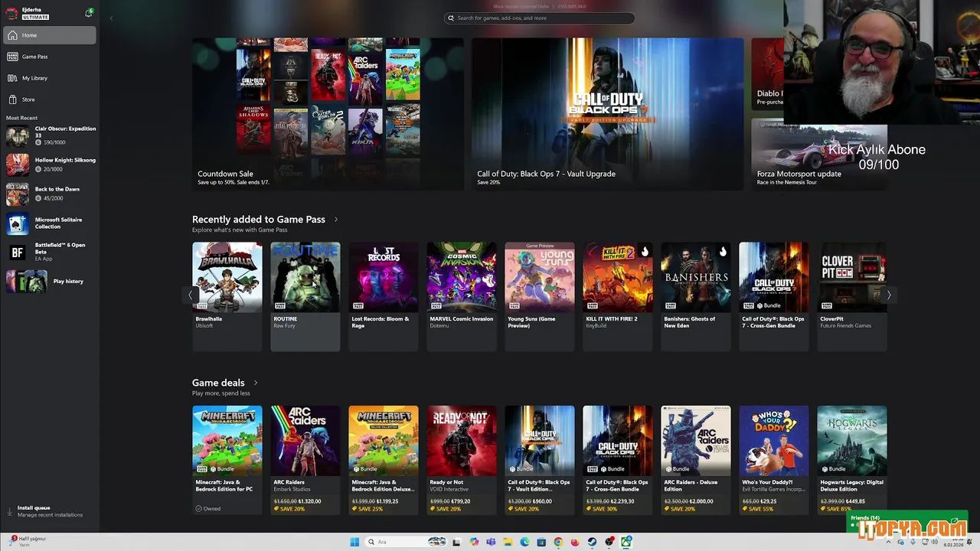The image size is (980, 551).
Task: Open the Ejderha profile avatar
Action: click(11, 13)
